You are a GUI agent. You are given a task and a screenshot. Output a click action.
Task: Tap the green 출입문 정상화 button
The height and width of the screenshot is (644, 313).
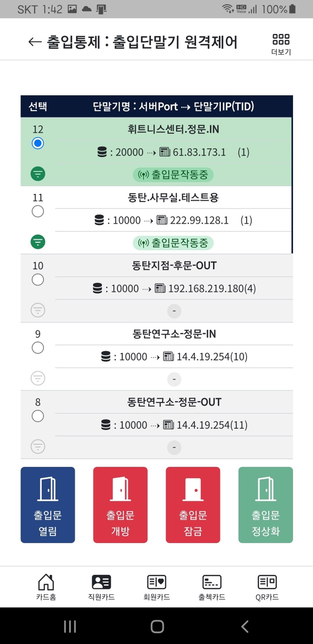pos(266,505)
